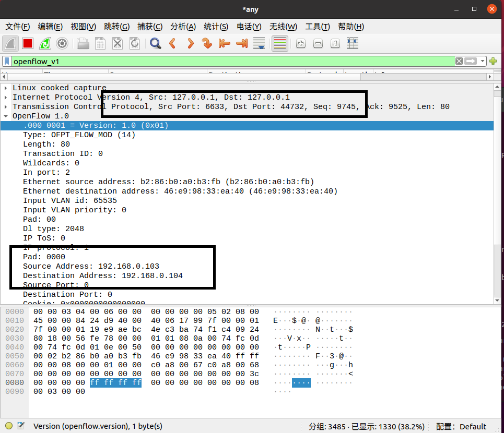The height and width of the screenshot is (433, 504).
Task: Open the 编辑(E) menu
Action: [50, 27]
